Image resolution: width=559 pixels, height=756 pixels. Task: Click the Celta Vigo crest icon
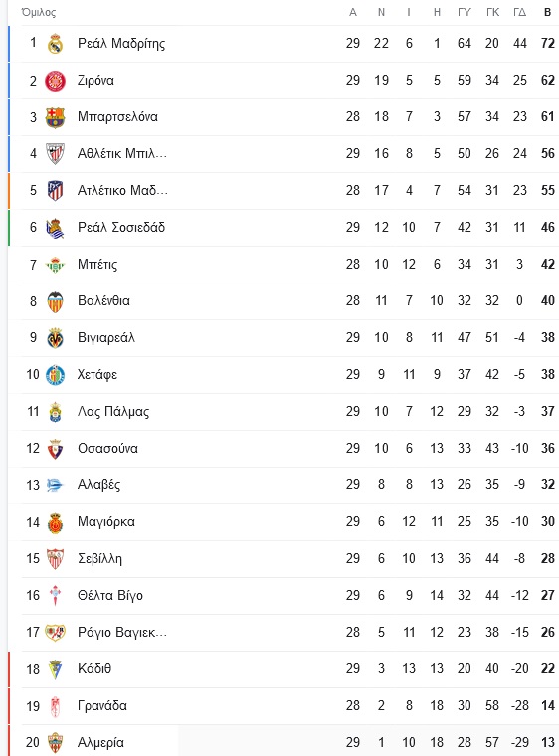click(55, 596)
